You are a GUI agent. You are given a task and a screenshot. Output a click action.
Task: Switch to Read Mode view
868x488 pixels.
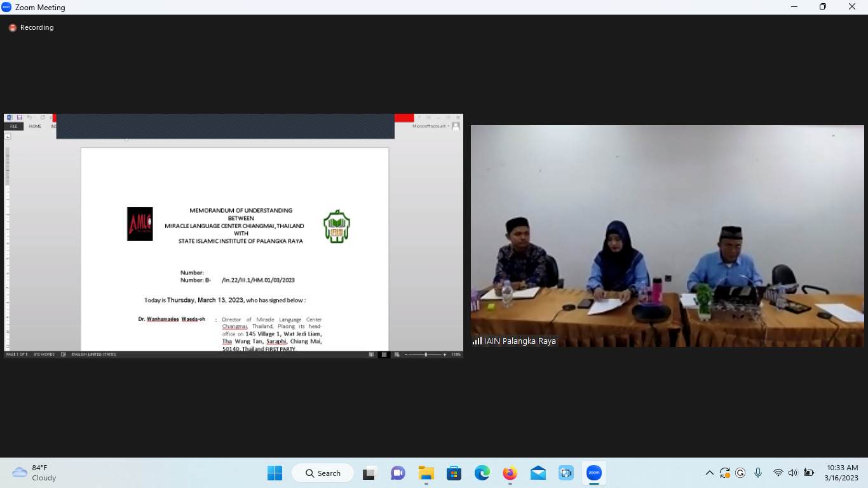pyautogui.click(x=372, y=355)
